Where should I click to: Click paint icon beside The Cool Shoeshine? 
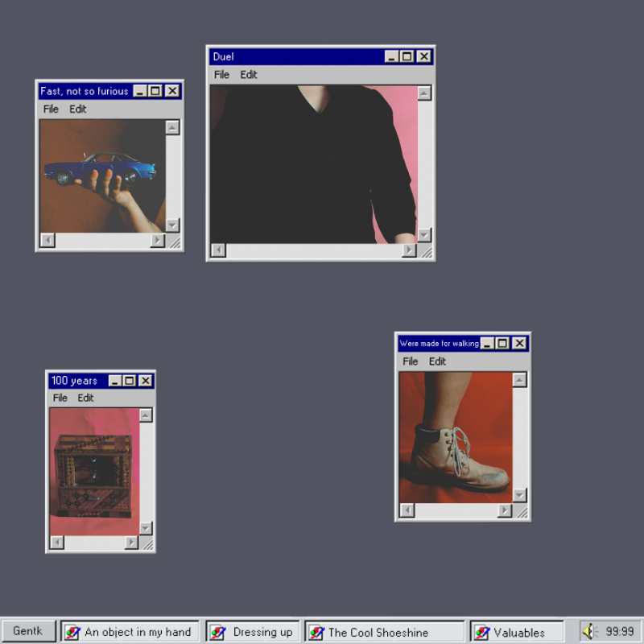click(x=316, y=632)
